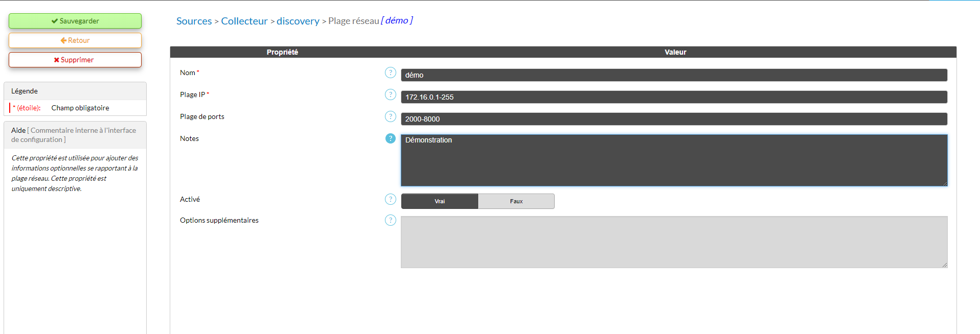Focus the Plage IP field
Screen dimensions: 980x334
click(673, 97)
